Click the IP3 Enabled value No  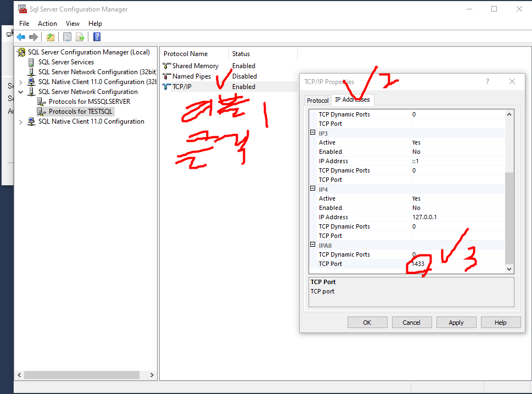(x=416, y=152)
